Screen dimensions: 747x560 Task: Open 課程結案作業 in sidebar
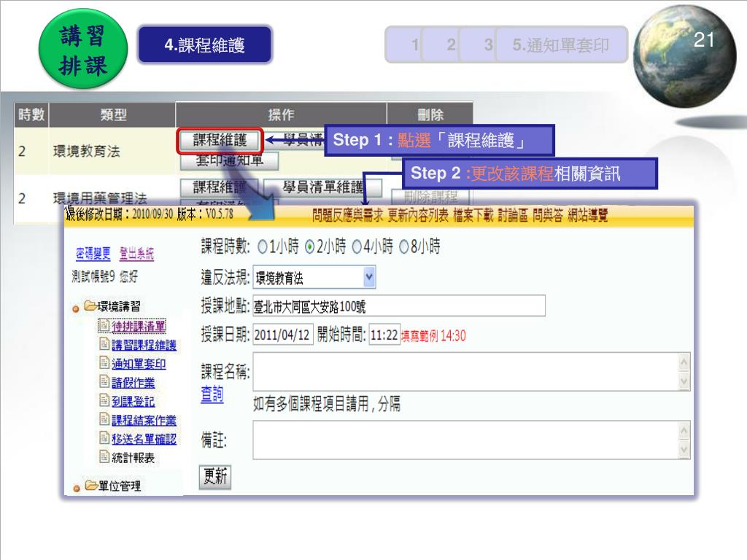coord(144,420)
